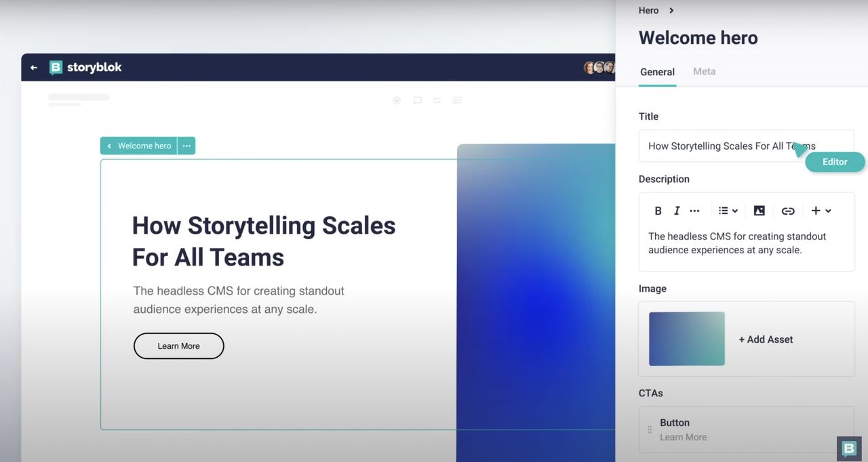The image size is (868, 462).
Task: Click the Learn More button in the preview
Action: pyautogui.click(x=178, y=345)
